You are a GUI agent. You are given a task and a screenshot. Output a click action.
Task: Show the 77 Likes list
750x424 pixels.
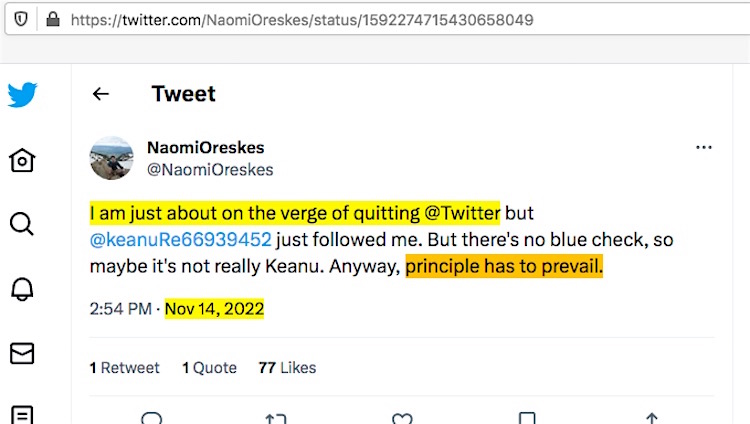coord(287,368)
